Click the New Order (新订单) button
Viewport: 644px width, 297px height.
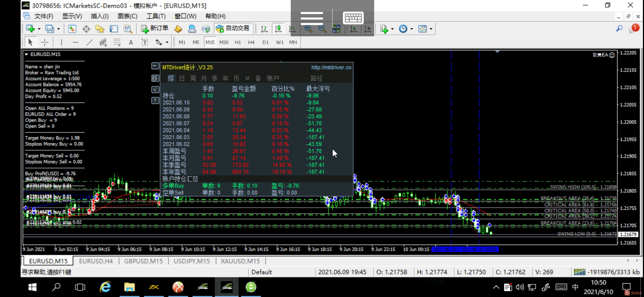tap(155, 28)
